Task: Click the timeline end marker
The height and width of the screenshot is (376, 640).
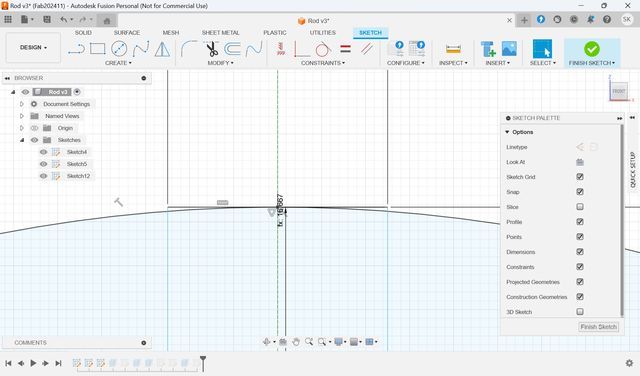Action: pos(203,363)
